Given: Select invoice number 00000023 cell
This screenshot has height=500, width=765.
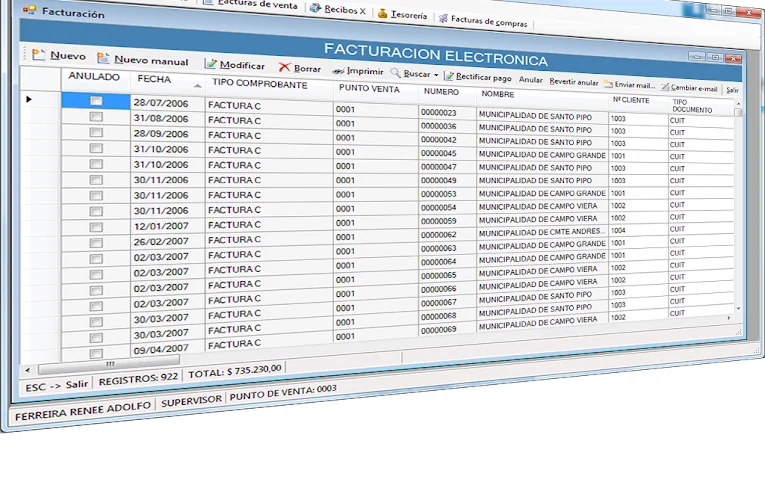Looking at the screenshot, I should click(447, 113).
